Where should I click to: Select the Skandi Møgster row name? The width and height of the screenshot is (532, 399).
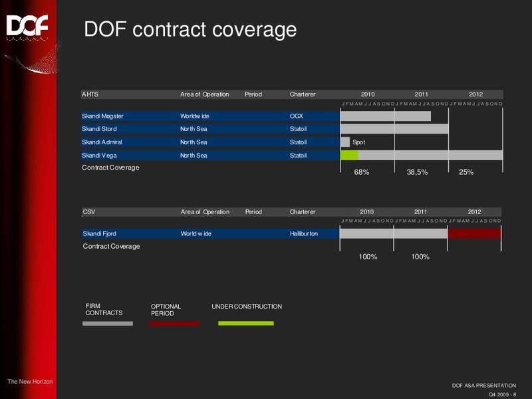[x=102, y=116]
